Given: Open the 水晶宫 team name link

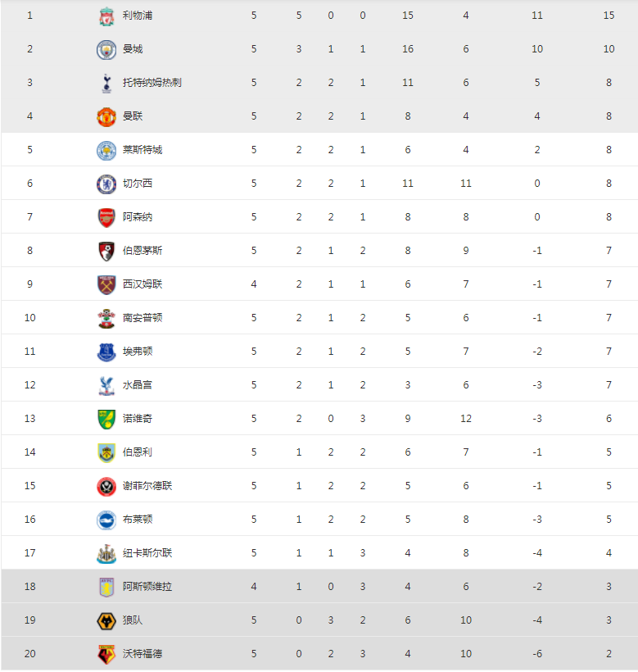Looking at the screenshot, I should point(138,385).
